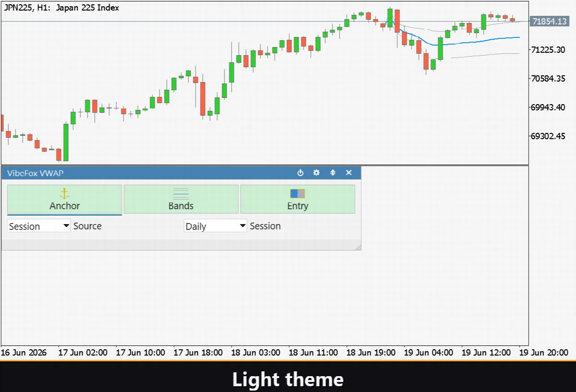Click the "18 Jun 11:00" time label
The width and height of the screenshot is (576, 392).
[x=313, y=352]
